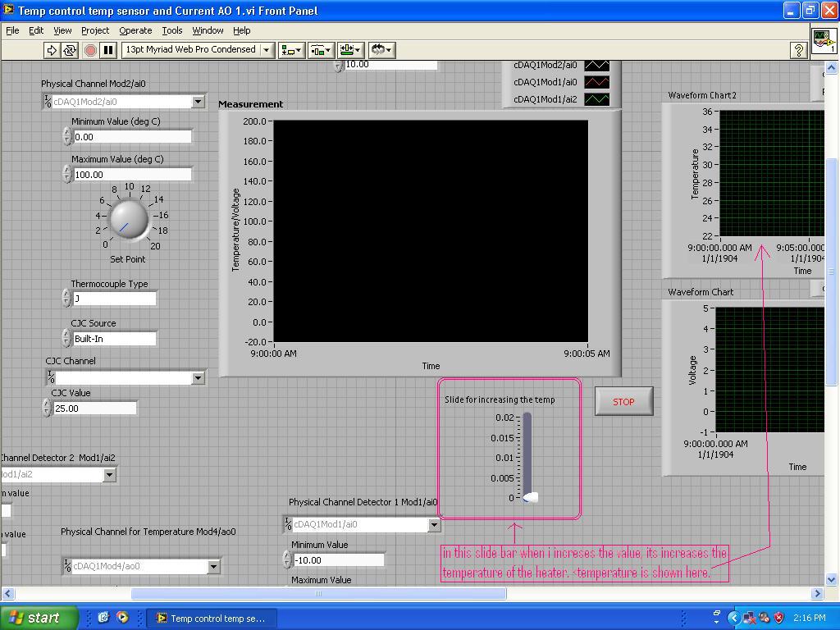
Task: Click the VI icon pane at top right
Action: [x=824, y=41]
